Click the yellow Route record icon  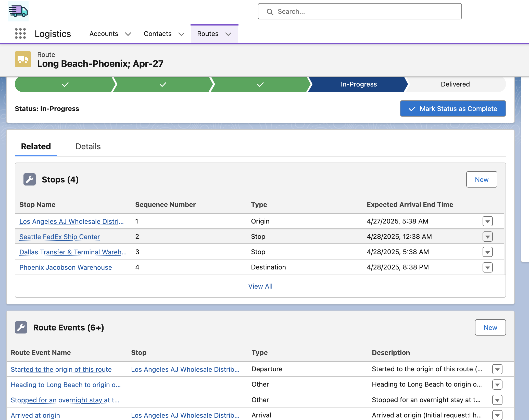(23, 59)
